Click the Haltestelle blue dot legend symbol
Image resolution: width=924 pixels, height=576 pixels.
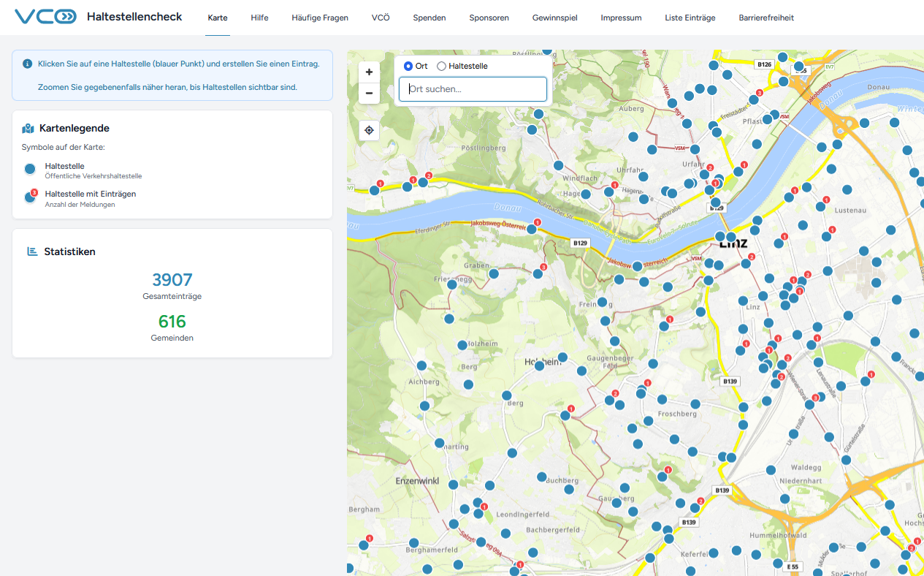click(30, 169)
